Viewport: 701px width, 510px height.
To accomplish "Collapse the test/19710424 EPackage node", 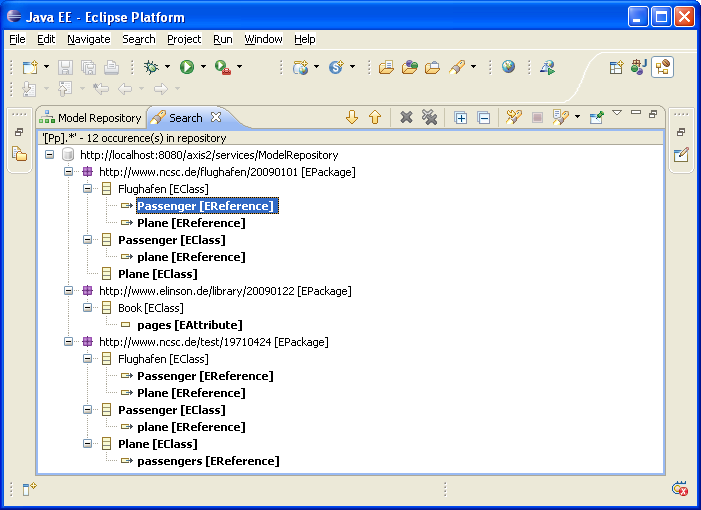I will [x=68, y=341].
